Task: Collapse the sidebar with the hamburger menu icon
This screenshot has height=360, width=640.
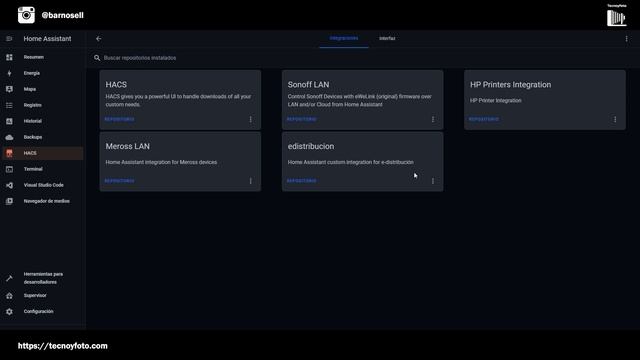Action: point(9,39)
